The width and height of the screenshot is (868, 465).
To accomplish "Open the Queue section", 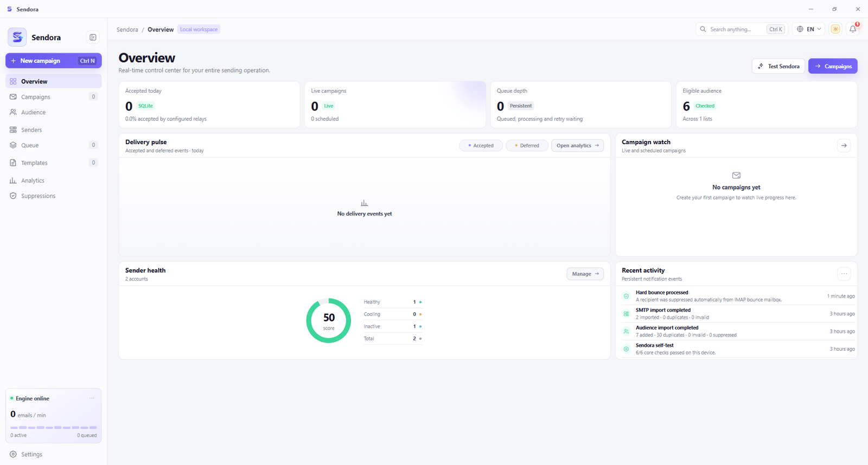I will pos(54,145).
